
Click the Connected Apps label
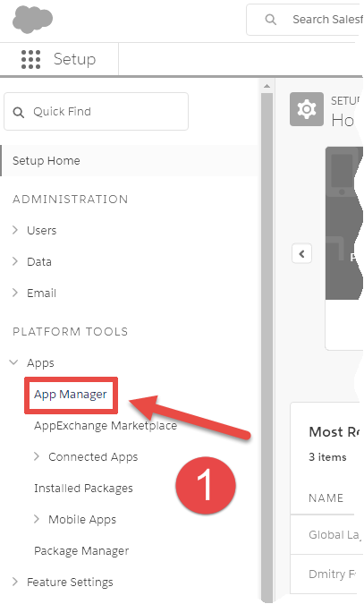pos(93,457)
